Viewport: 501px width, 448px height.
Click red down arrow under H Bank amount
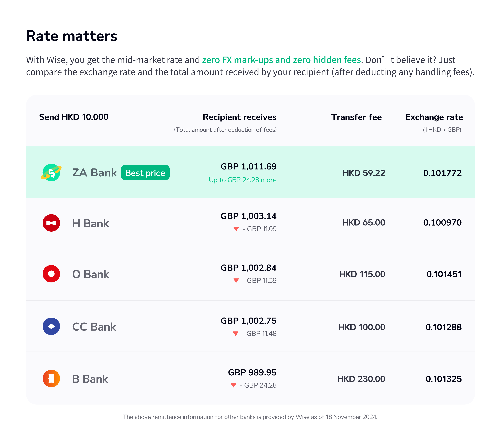[236, 229]
